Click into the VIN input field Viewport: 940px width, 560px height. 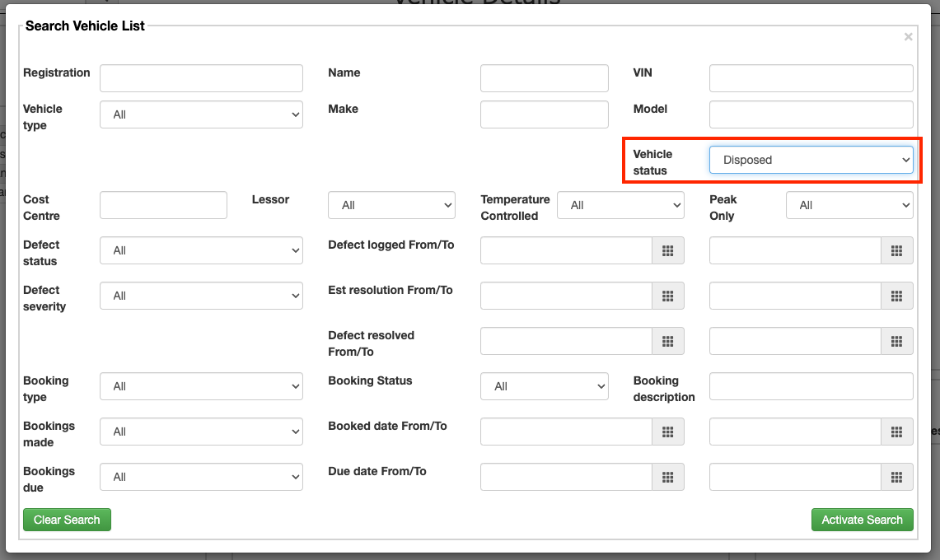[811, 78]
